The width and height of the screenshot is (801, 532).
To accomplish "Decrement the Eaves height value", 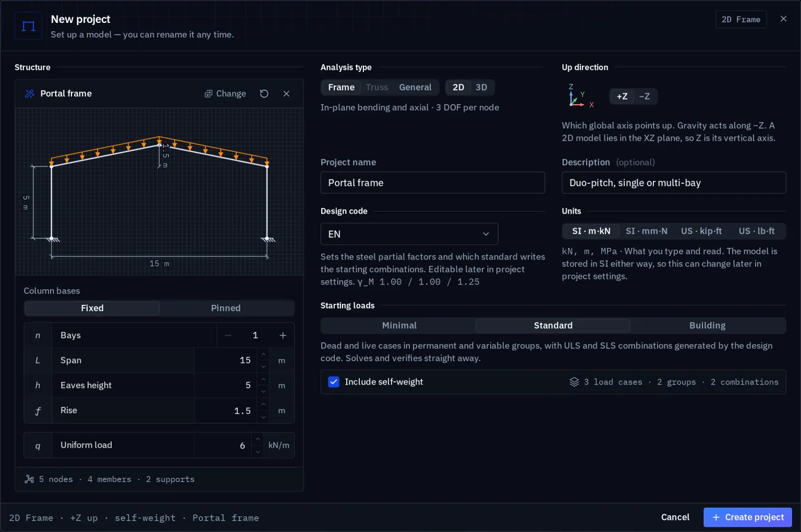I will tap(263, 391).
